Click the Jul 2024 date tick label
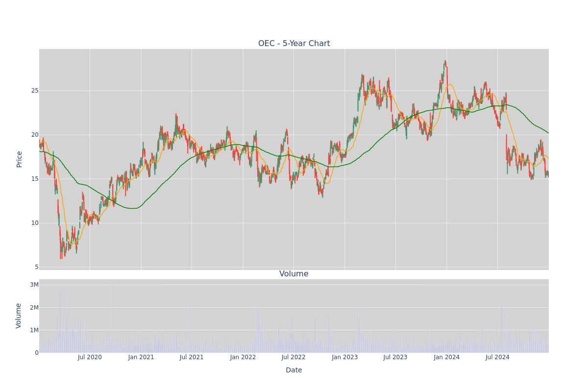 point(497,357)
